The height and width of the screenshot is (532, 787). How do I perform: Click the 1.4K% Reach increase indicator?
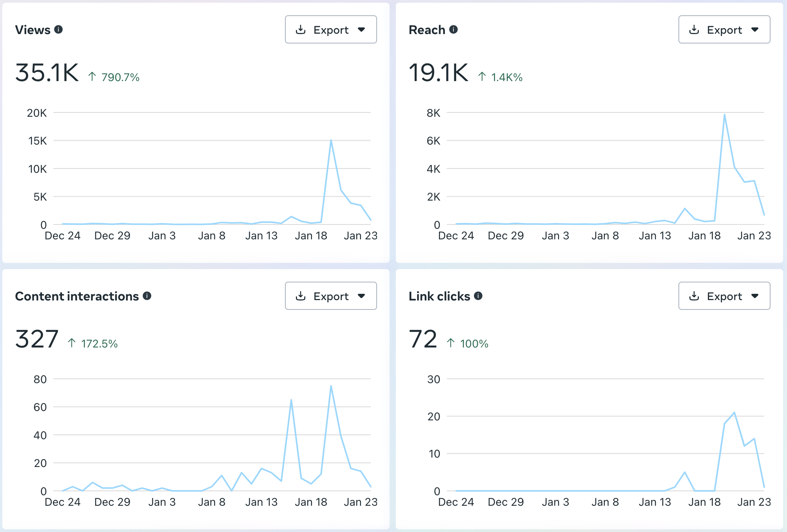(500, 77)
